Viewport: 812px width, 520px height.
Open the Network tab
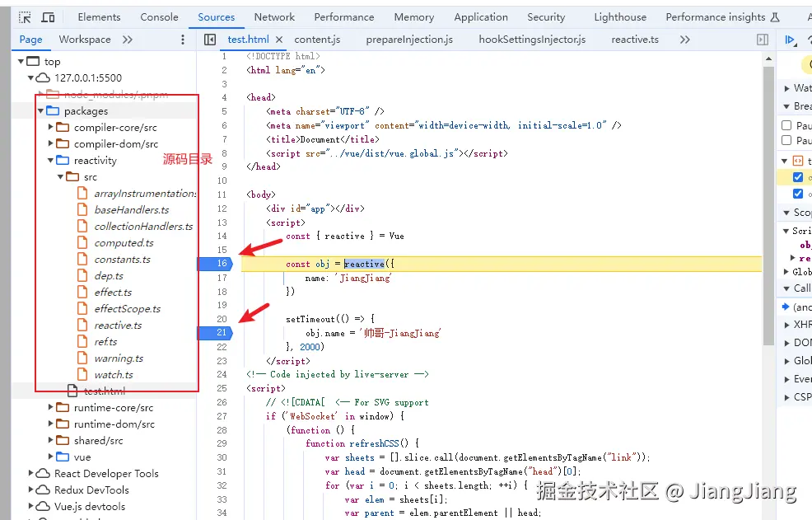pos(274,17)
